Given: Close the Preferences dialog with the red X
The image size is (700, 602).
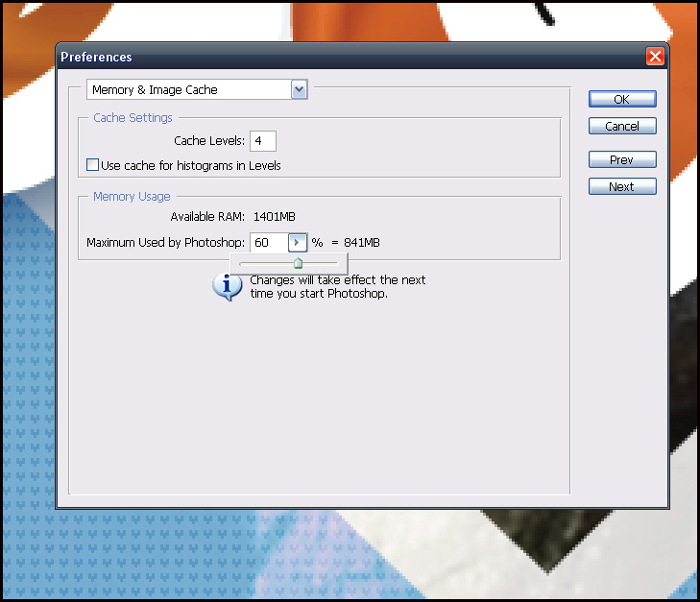Looking at the screenshot, I should click(x=655, y=57).
